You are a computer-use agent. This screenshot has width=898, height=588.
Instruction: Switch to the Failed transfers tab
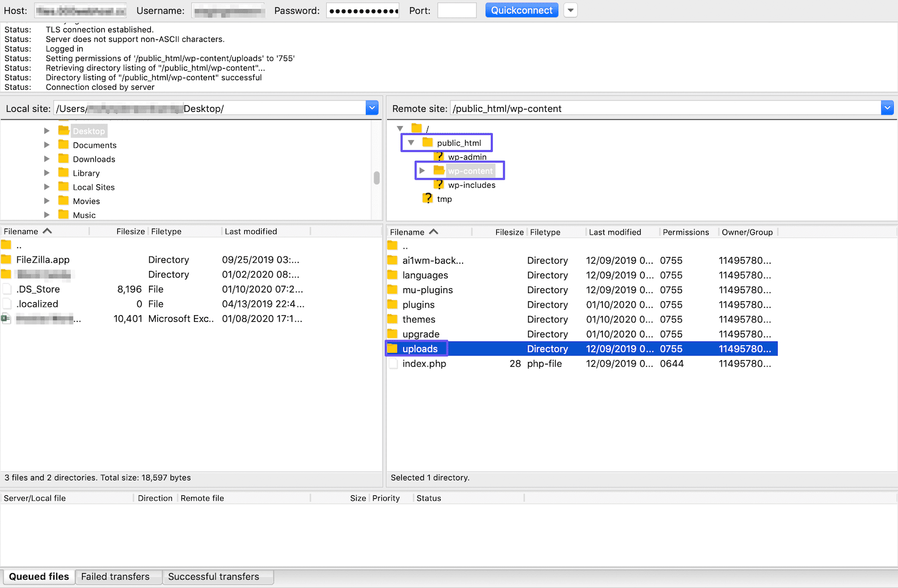coord(115,576)
